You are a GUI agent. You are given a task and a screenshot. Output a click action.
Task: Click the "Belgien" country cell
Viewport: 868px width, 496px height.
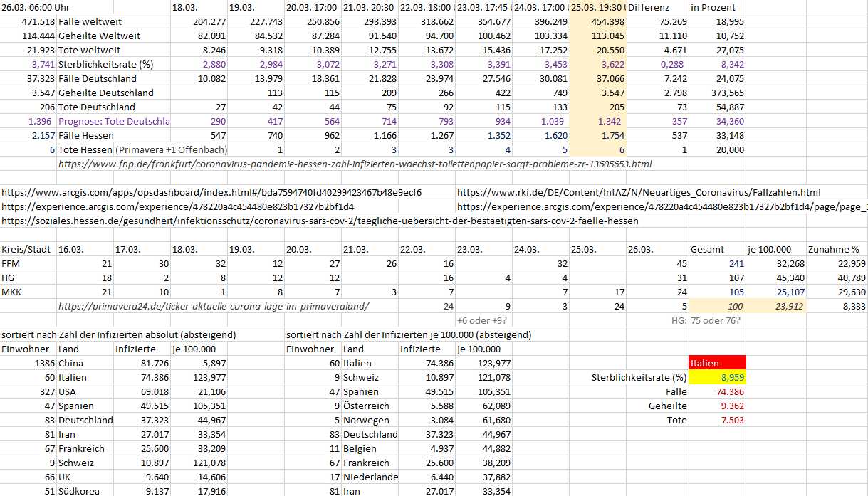[x=360, y=448]
